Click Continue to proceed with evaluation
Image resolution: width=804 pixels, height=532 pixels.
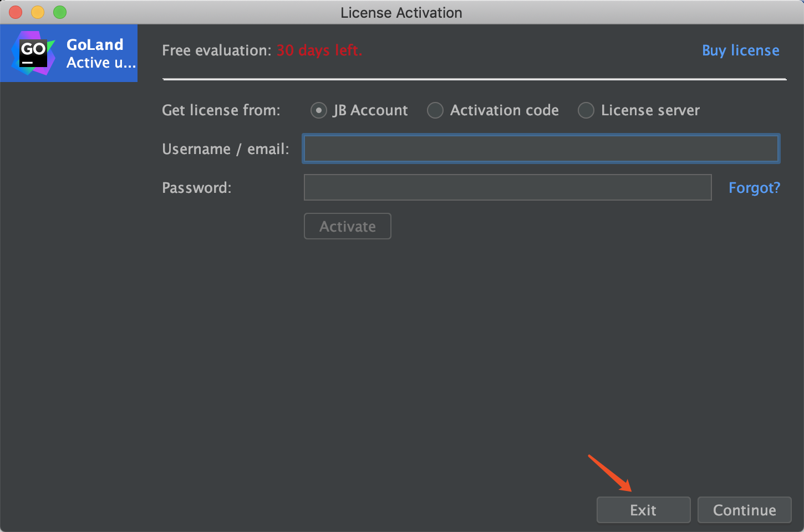pos(744,510)
